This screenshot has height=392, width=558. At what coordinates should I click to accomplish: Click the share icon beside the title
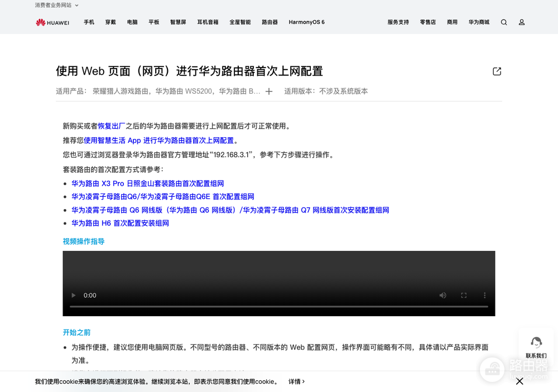coord(497,71)
